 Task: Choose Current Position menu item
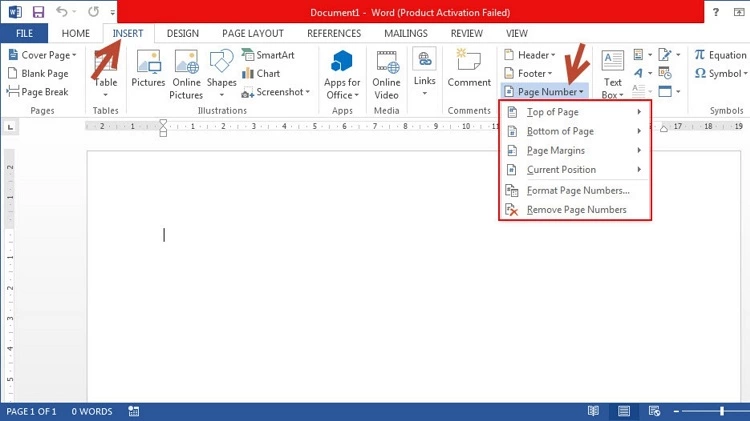click(574, 169)
